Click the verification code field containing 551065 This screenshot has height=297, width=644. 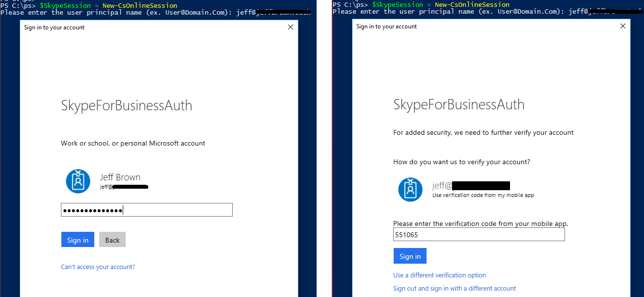pyautogui.click(x=479, y=235)
